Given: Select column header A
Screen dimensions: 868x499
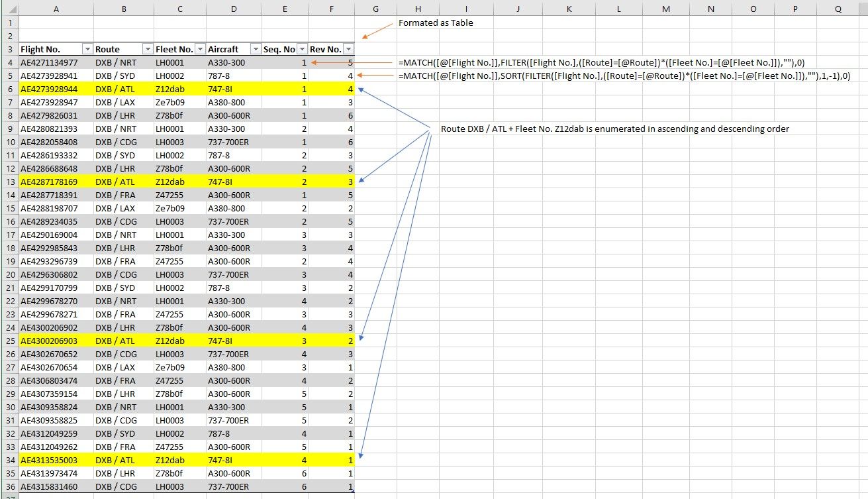Looking at the screenshot, I should [x=56, y=9].
